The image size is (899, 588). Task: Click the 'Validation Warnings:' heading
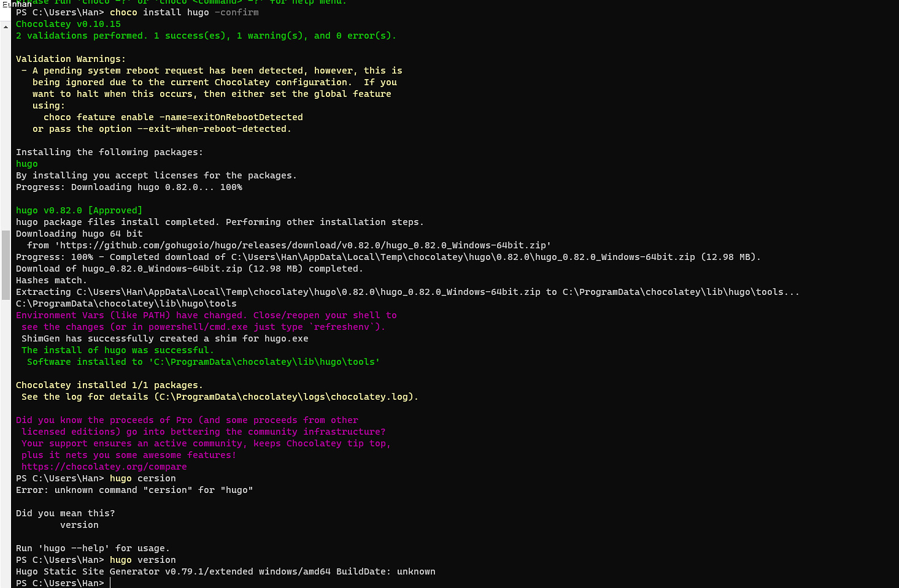(x=71, y=59)
